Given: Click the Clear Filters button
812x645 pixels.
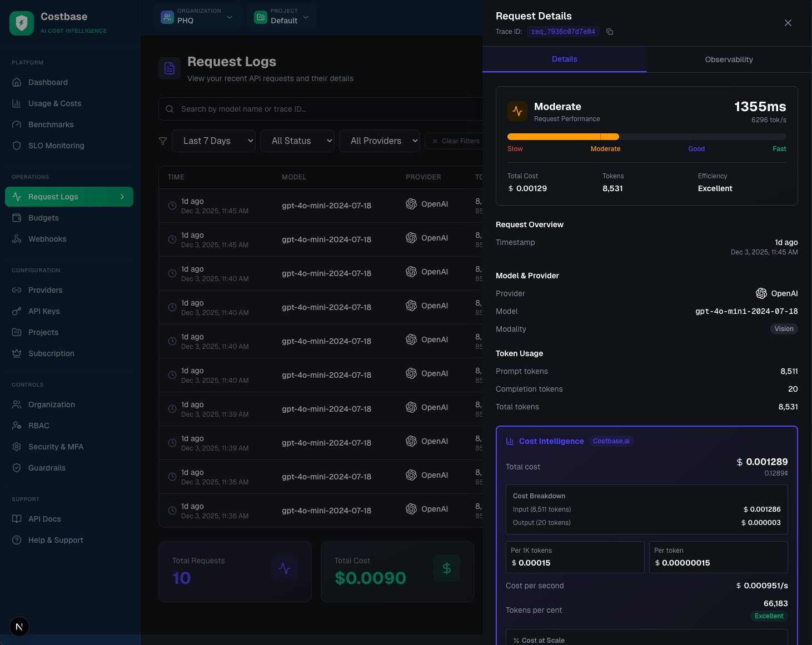Looking at the screenshot, I should point(455,141).
